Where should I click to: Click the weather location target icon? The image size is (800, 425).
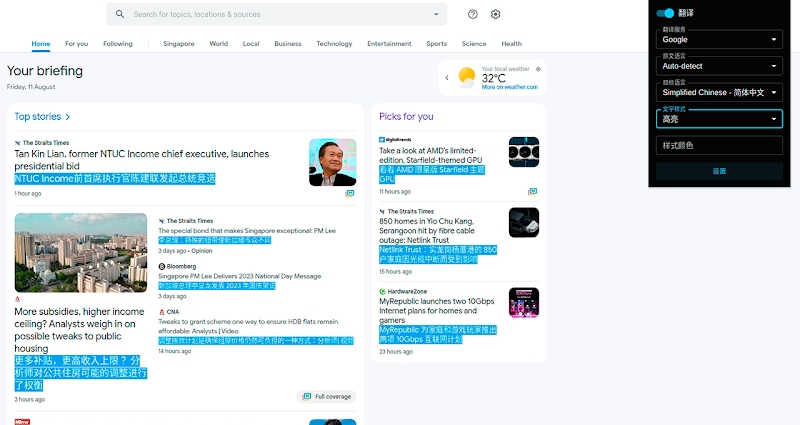pos(538,69)
